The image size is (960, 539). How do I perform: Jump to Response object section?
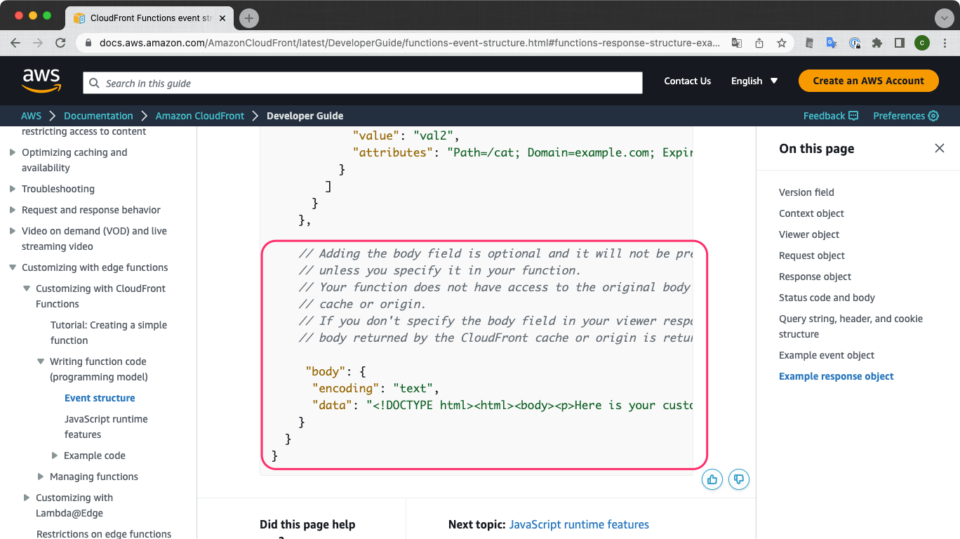pyautogui.click(x=815, y=277)
